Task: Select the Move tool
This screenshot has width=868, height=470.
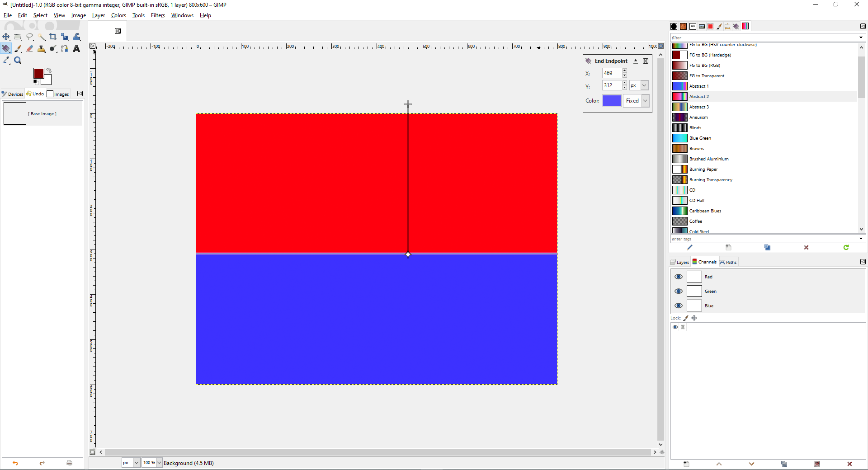Action: (x=6, y=37)
